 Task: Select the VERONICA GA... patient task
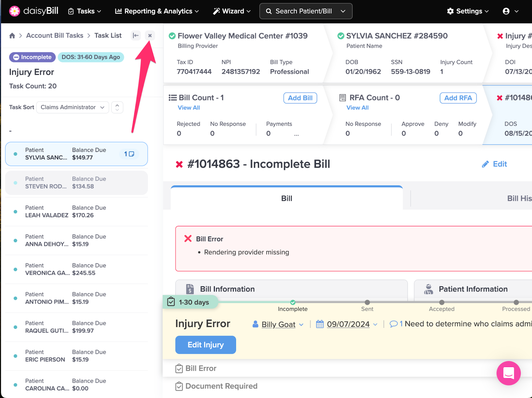coord(76,269)
